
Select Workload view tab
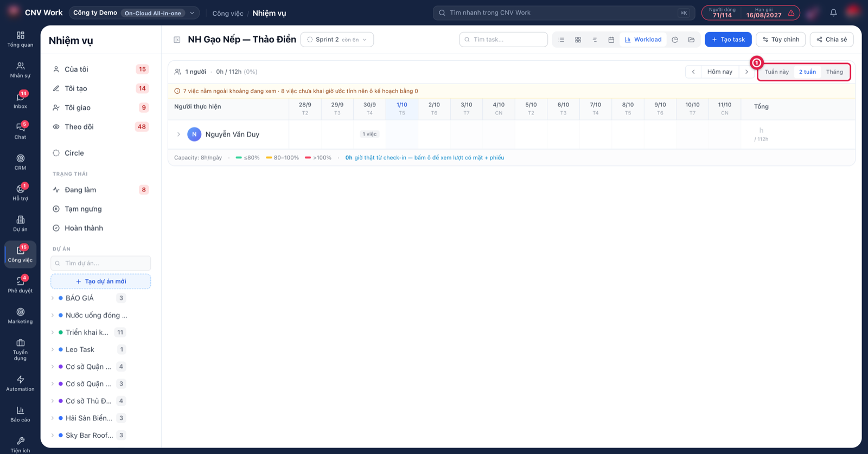(x=643, y=40)
